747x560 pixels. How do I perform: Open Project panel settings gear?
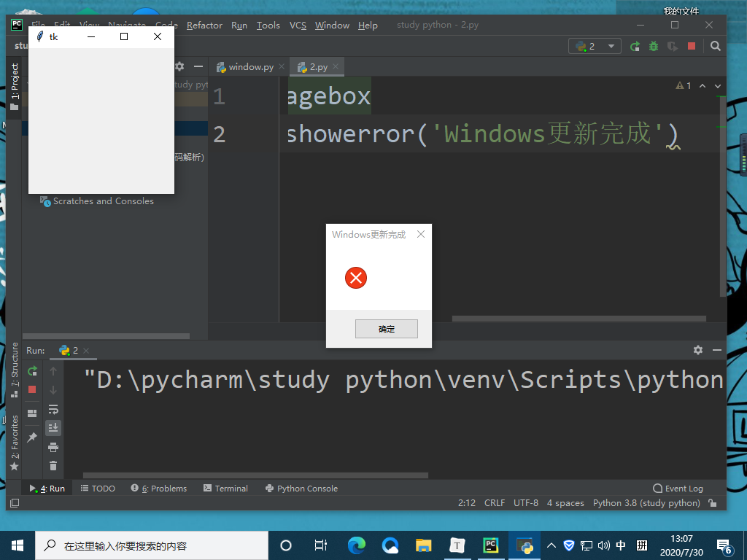(179, 66)
